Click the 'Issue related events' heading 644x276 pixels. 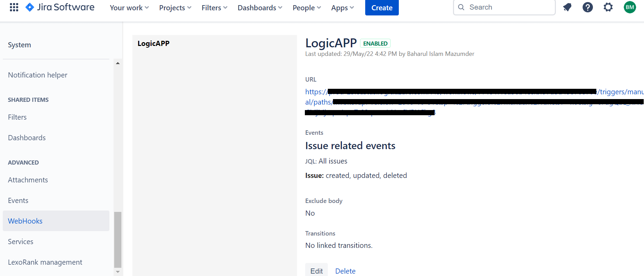350,146
